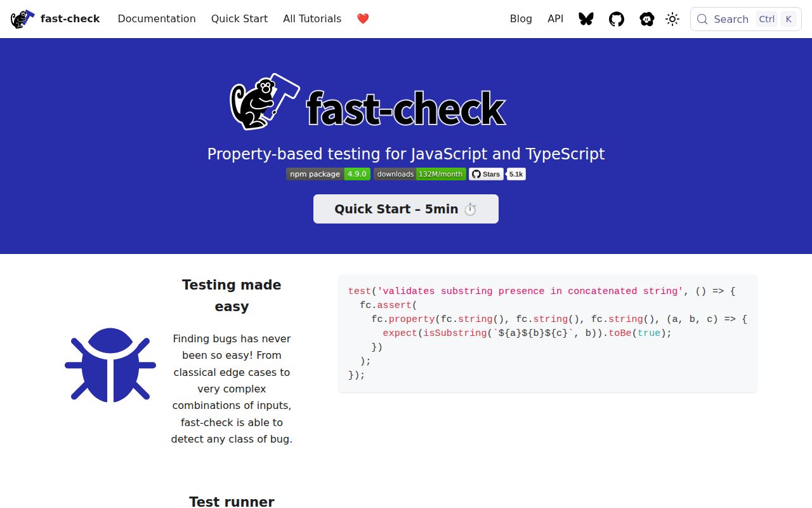Focus the Search box

pos(745,19)
